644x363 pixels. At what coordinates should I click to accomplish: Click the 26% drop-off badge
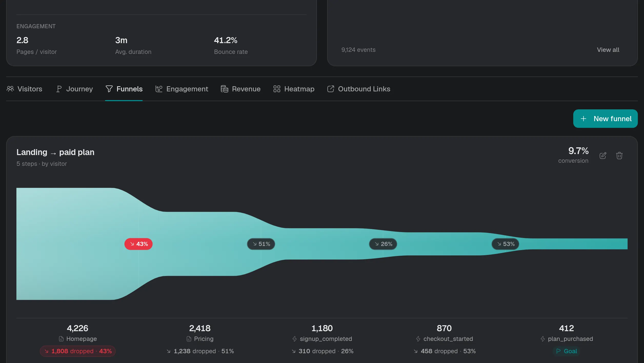coord(383,244)
